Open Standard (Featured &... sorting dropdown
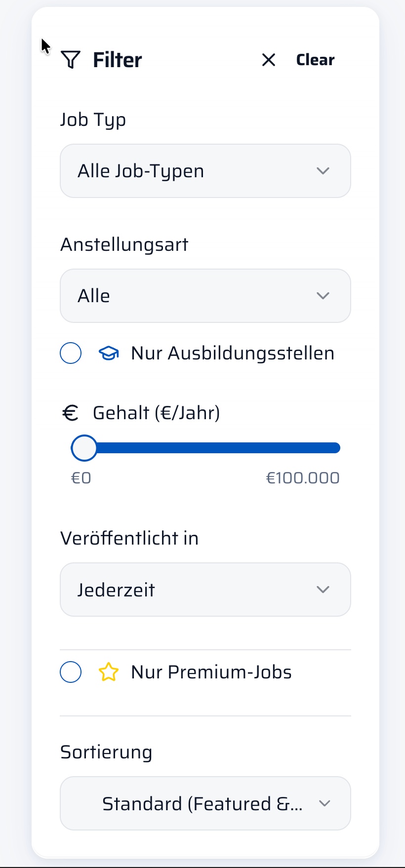 pyautogui.click(x=205, y=803)
